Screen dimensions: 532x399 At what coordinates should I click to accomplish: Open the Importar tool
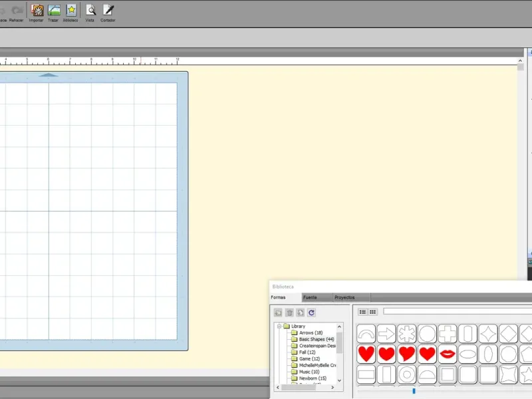37,13
